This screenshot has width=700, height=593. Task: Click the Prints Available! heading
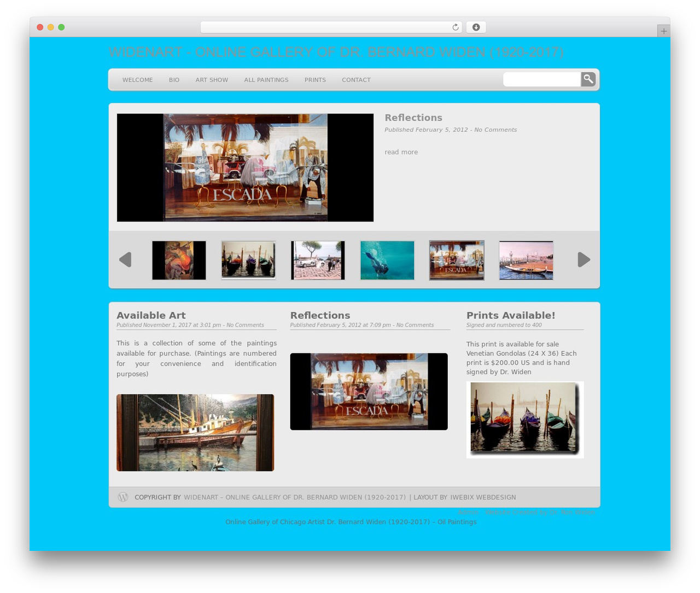(x=511, y=315)
